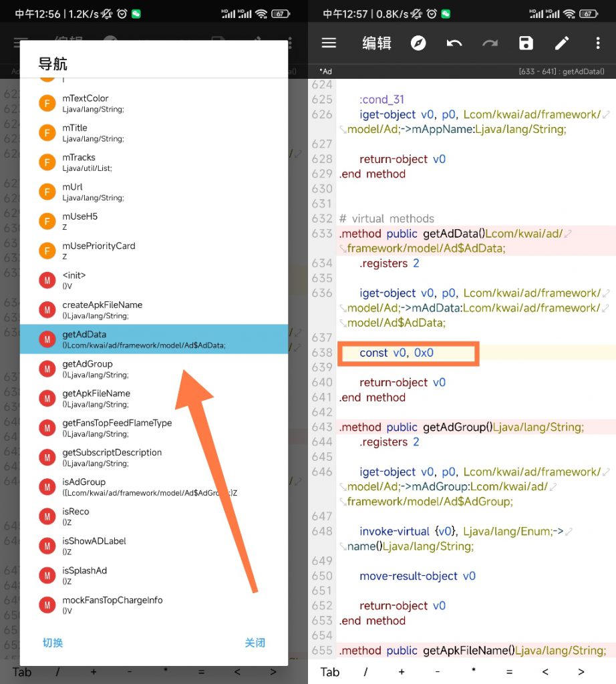Viewport: 616px width, 684px height.
Task: Close the navigation dialog with 关闭
Action: [255, 643]
